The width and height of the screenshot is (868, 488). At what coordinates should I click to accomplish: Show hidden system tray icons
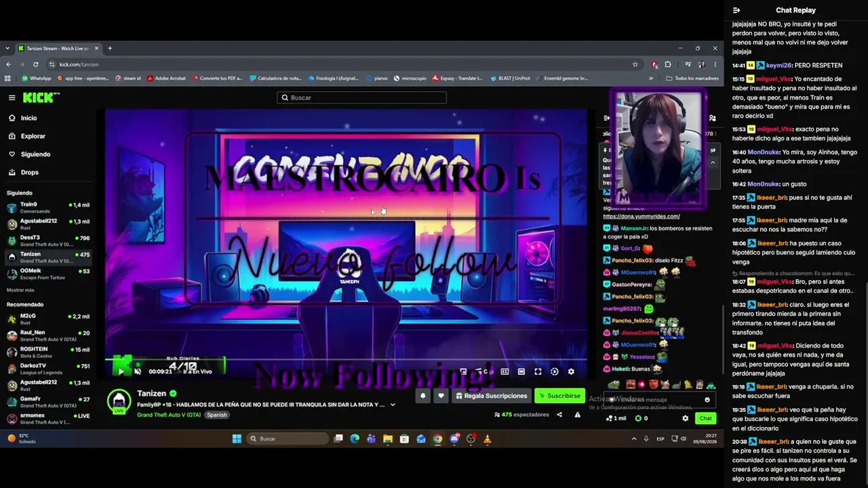click(x=634, y=439)
